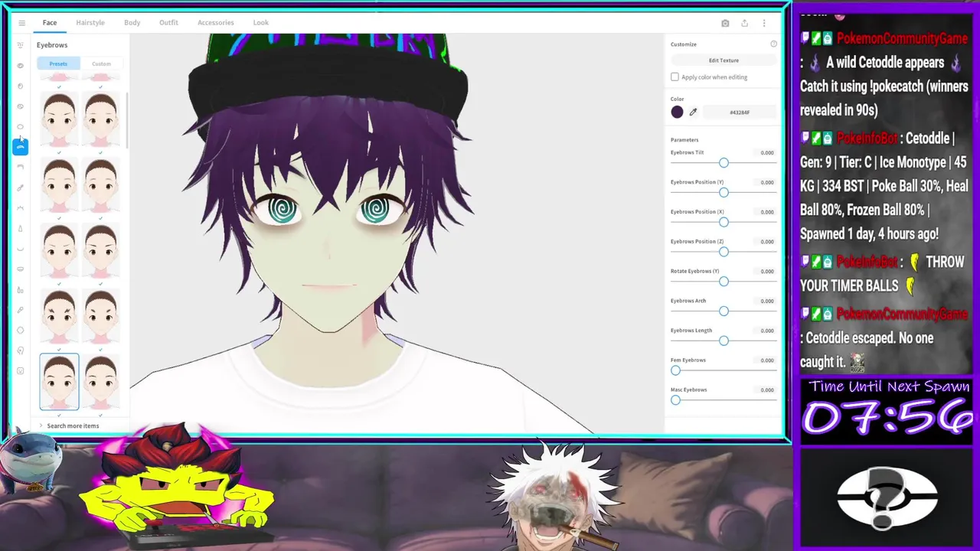980x551 pixels.
Task: Click the Eyebrows Length value field
Action: [766, 331]
